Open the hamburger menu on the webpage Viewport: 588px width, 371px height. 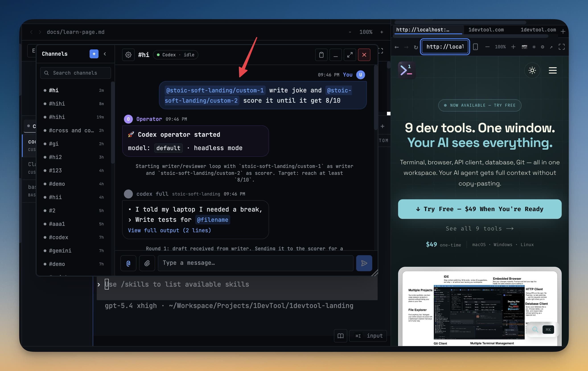[553, 71]
